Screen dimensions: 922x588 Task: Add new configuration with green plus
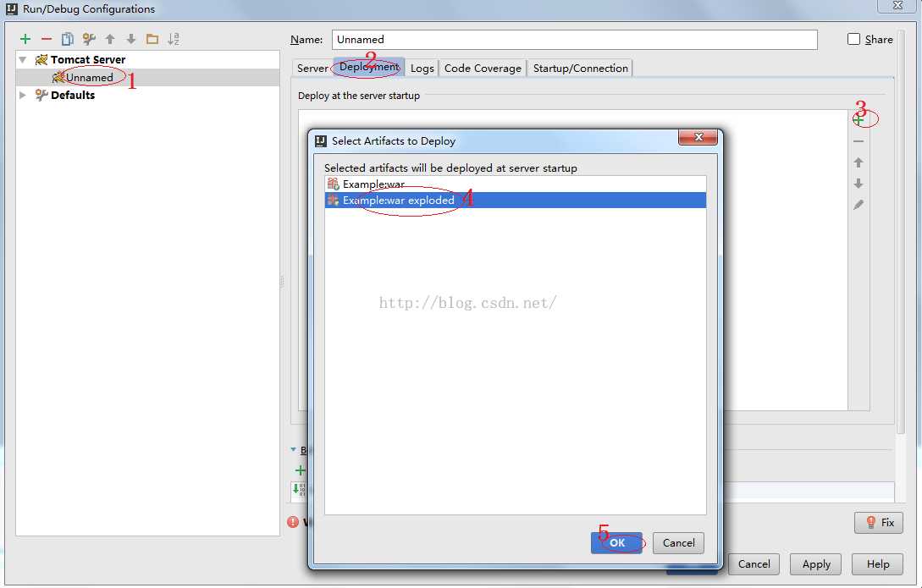25,40
